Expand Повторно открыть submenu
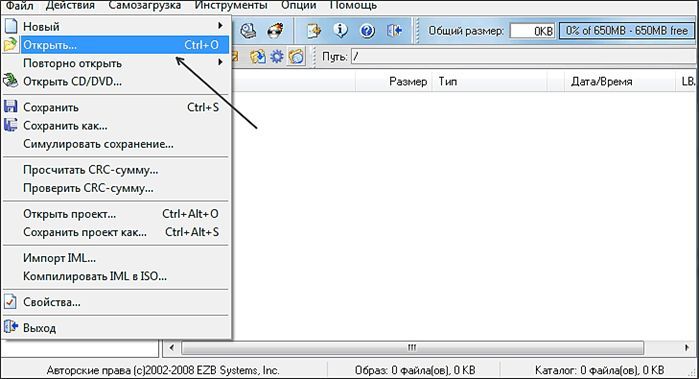The height and width of the screenshot is (379, 699). 116,63
